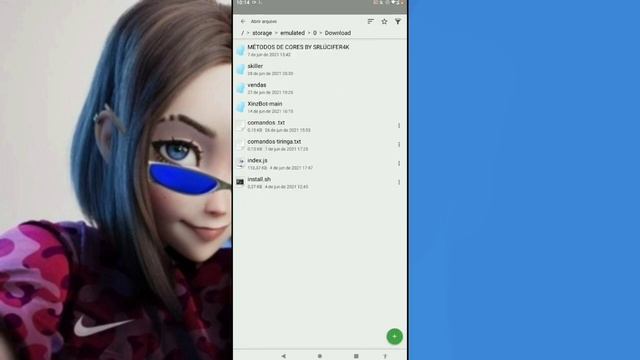The height and width of the screenshot is (360, 640).
Task: Open the XinzBot-main folder
Action: click(x=320, y=107)
